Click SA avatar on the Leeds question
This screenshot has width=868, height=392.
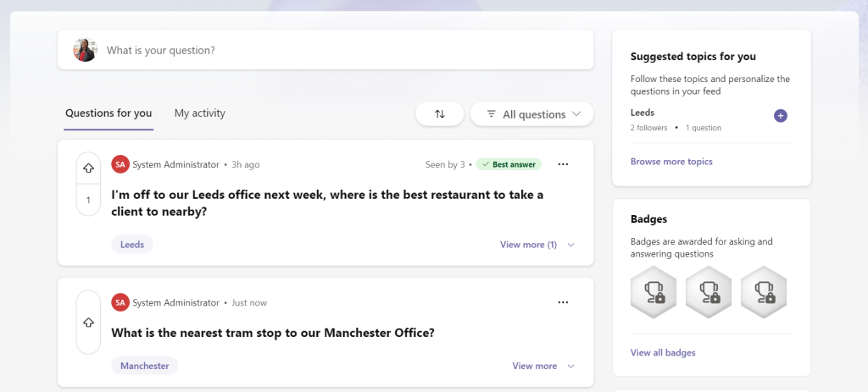pyautogui.click(x=120, y=164)
